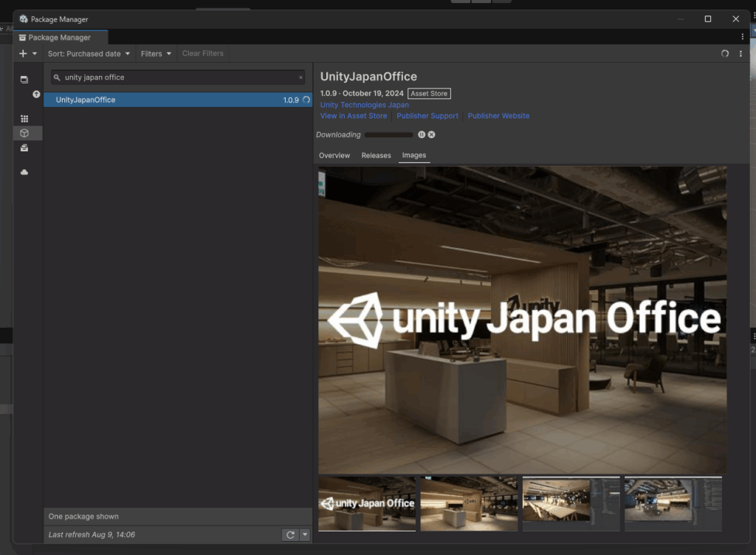
Task: Click the download progress bar
Action: 389,135
